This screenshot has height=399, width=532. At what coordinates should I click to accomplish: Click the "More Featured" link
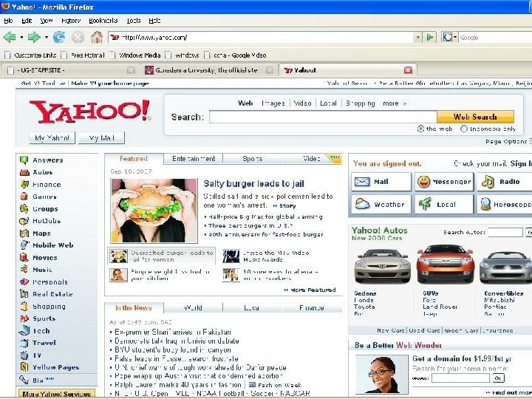point(310,290)
